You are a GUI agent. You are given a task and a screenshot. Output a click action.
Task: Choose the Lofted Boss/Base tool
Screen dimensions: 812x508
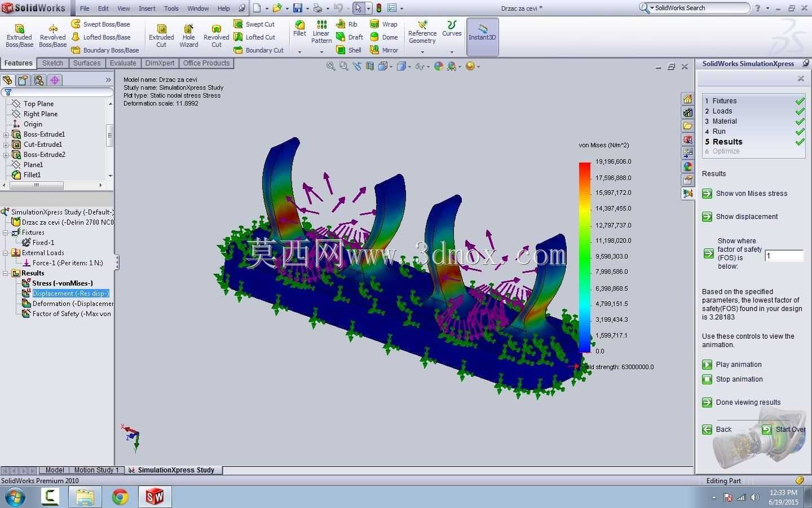point(100,37)
